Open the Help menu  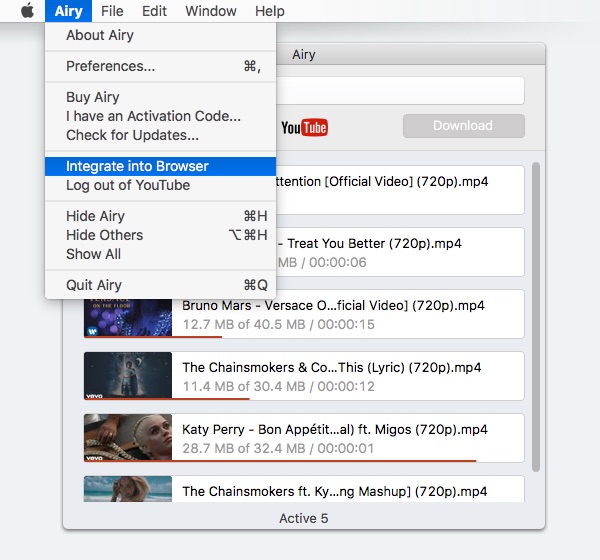coord(270,11)
